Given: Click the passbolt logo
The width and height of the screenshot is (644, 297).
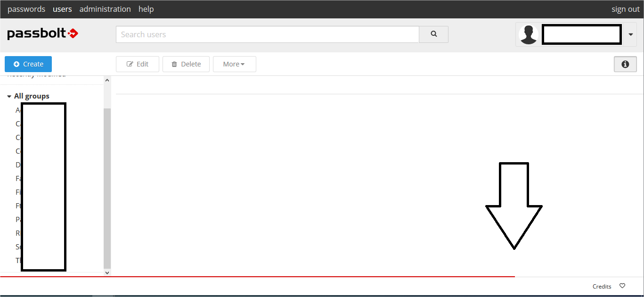Looking at the screenshot, I should coord(43,34).
